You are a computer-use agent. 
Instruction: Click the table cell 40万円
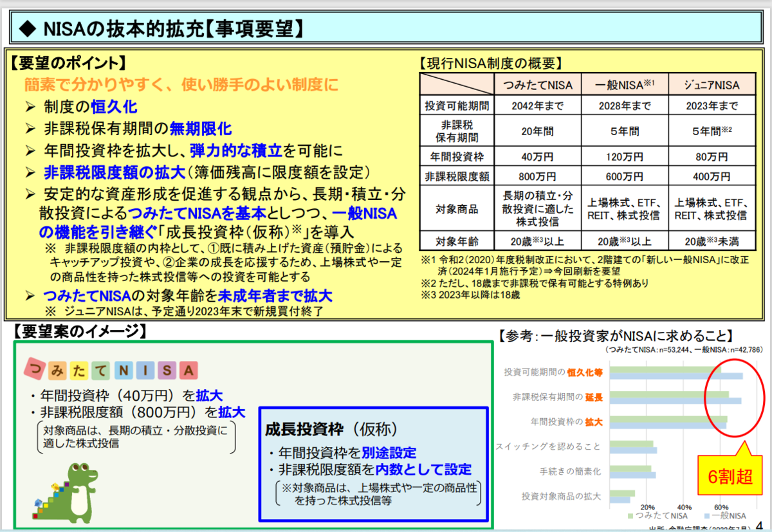click(x=538, y=155)
